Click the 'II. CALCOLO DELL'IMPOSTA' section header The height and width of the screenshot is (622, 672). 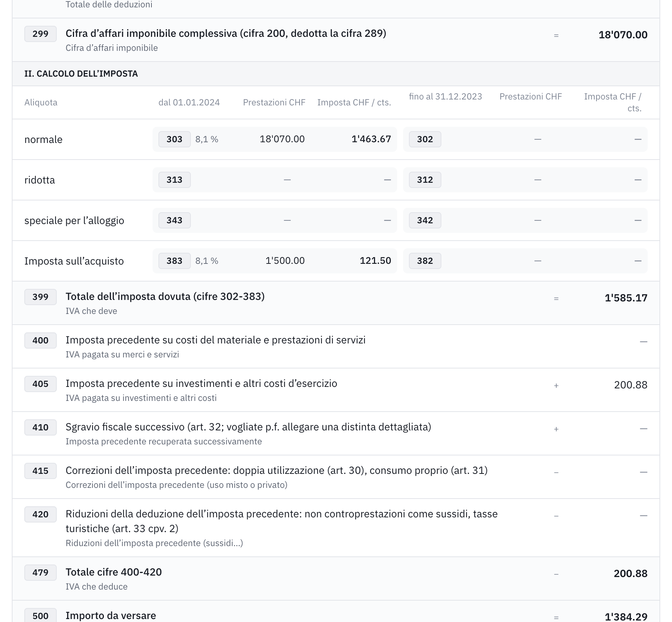81,74
